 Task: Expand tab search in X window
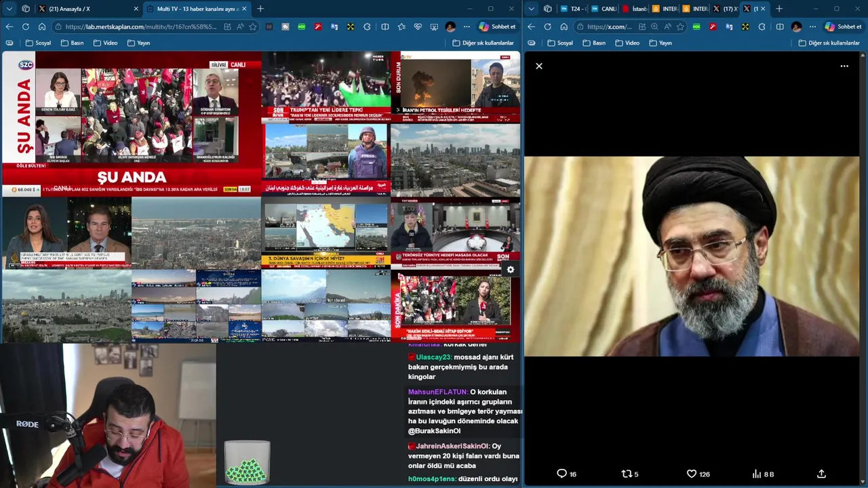point(531,9)
